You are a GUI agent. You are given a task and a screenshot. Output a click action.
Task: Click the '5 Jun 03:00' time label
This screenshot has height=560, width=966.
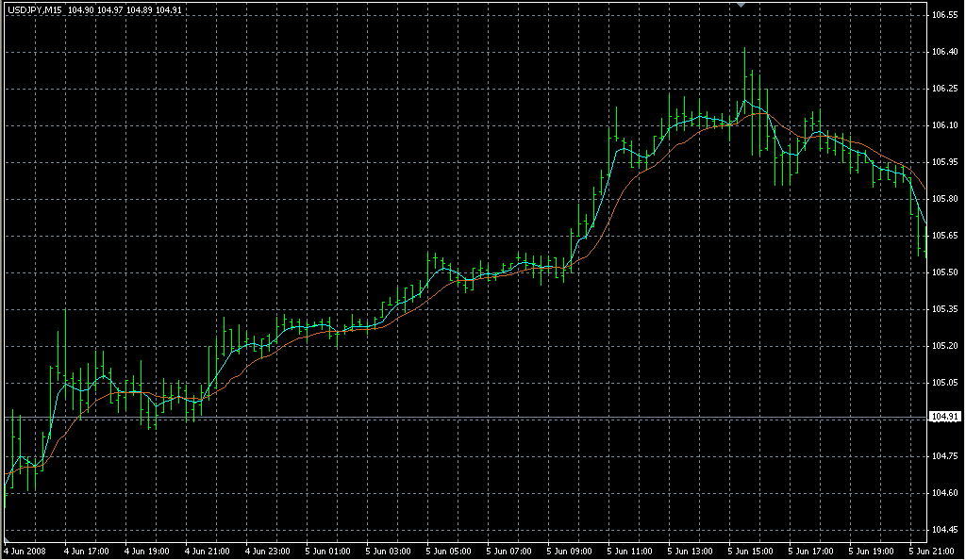(389, 552)
